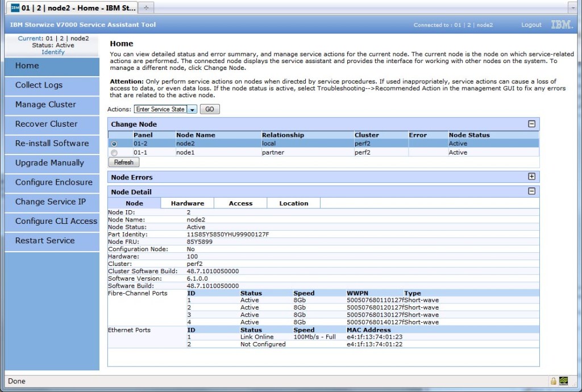Open a new browser tab with plus button

click(x=146, y=7)
